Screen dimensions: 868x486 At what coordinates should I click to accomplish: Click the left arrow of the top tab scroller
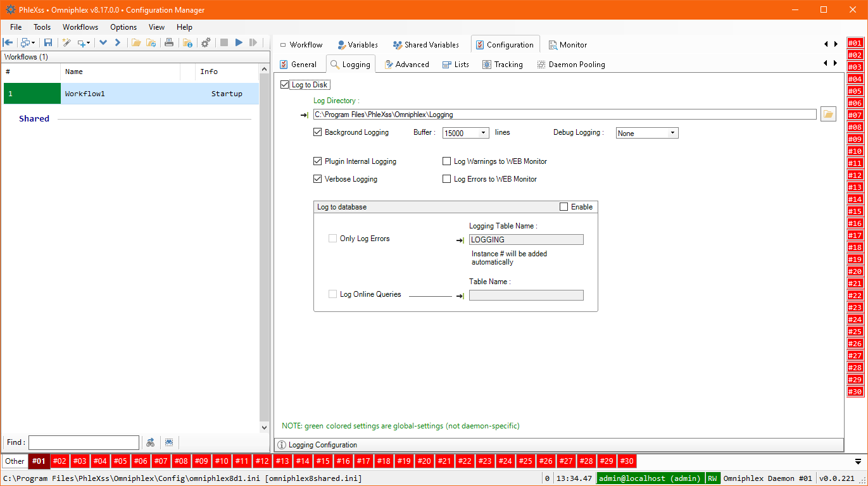[826, 44]
